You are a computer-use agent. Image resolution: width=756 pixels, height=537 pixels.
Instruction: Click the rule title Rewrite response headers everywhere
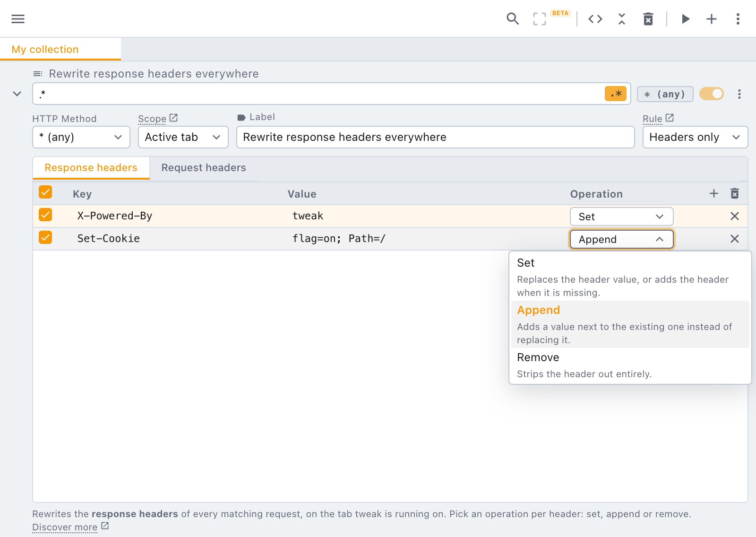(x=154, y=74)
